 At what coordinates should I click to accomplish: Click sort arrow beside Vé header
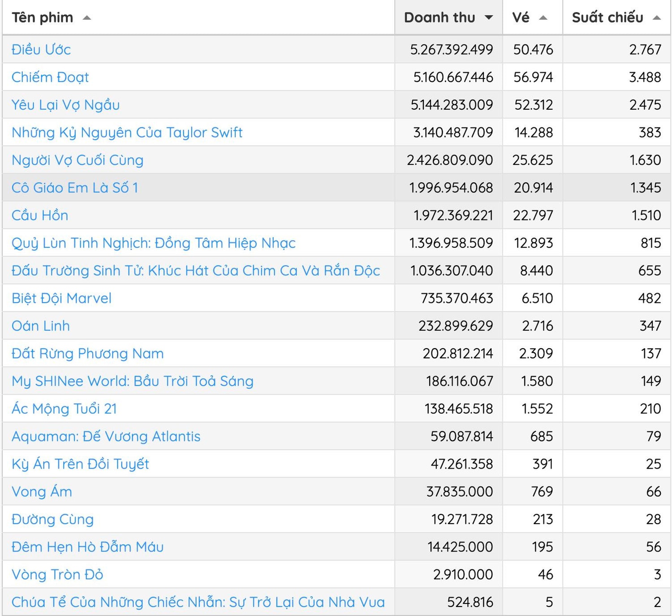(x=543, y=18)
